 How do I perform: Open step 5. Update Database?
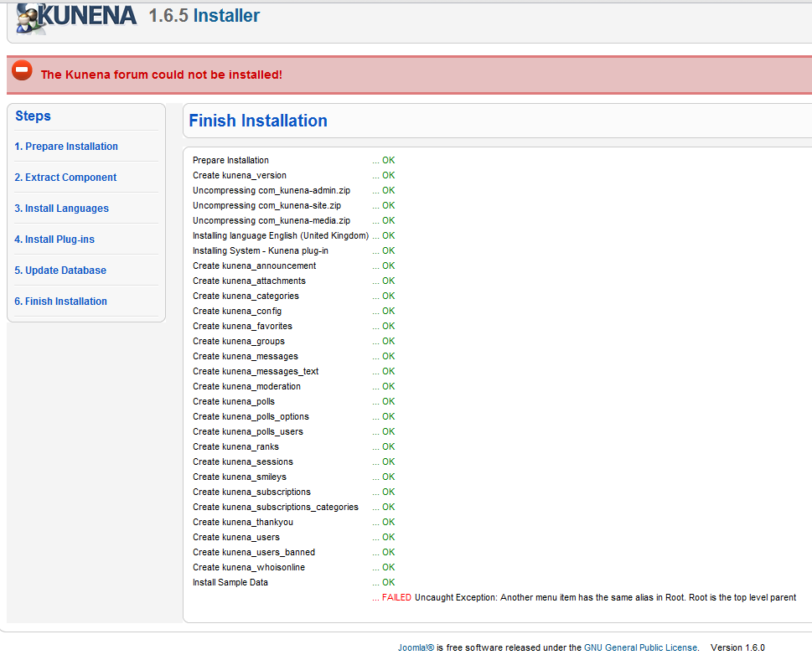click(x=60, y=271)
